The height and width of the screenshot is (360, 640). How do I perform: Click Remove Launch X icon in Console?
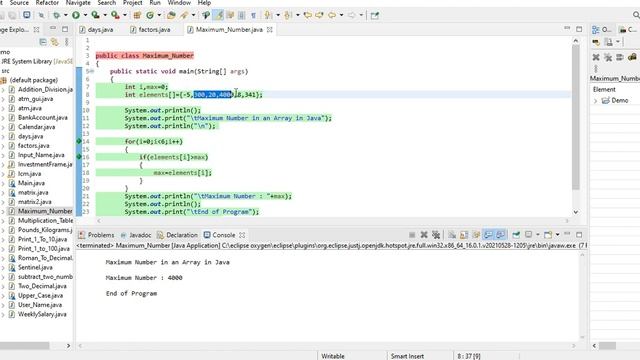[424, 235]
